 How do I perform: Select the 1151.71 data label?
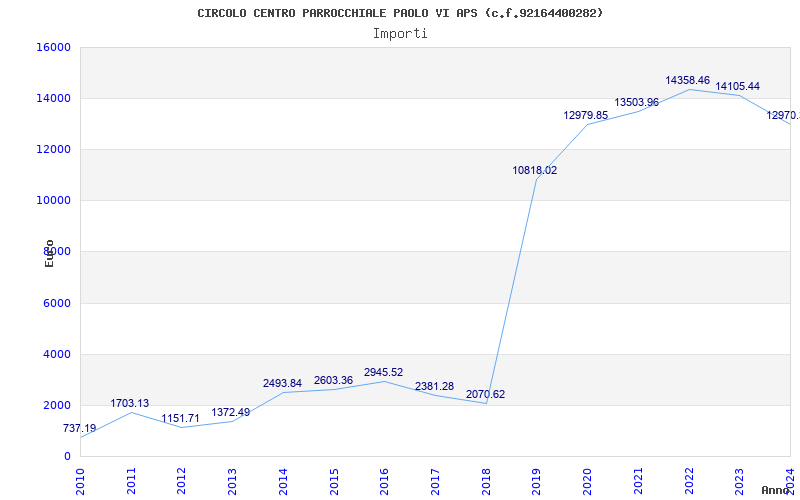coord(181,419)
